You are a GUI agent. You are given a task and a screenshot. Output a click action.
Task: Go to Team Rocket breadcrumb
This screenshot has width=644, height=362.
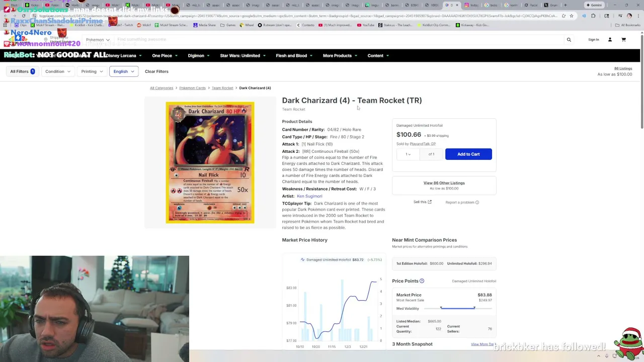click(x=222, y=88)
